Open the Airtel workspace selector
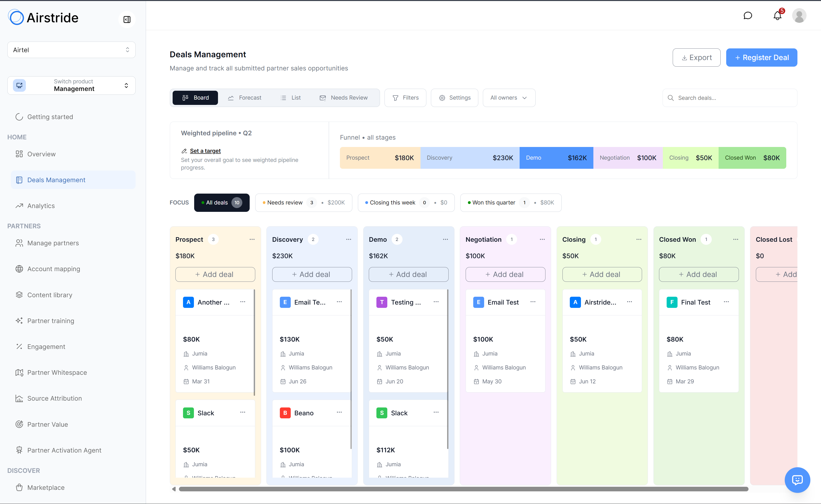821x504 pixels. [71, 50]
